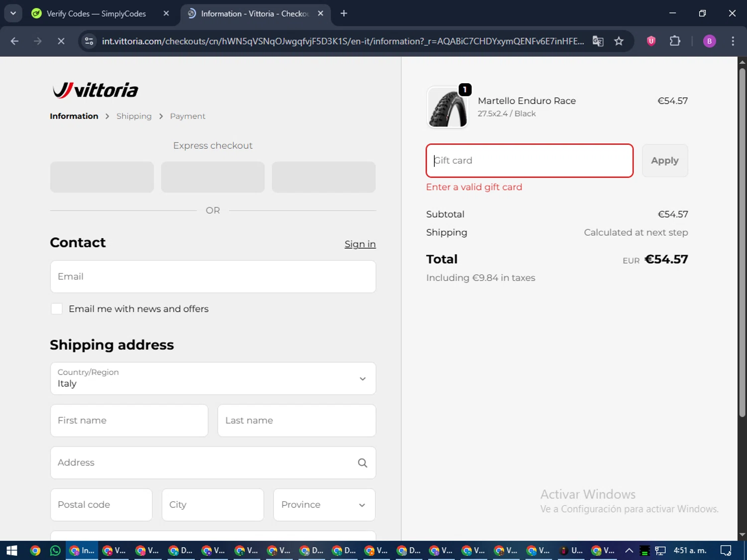747x560 pixels.
Task: Open site information icon in address bar
Action: pos(89,41)
